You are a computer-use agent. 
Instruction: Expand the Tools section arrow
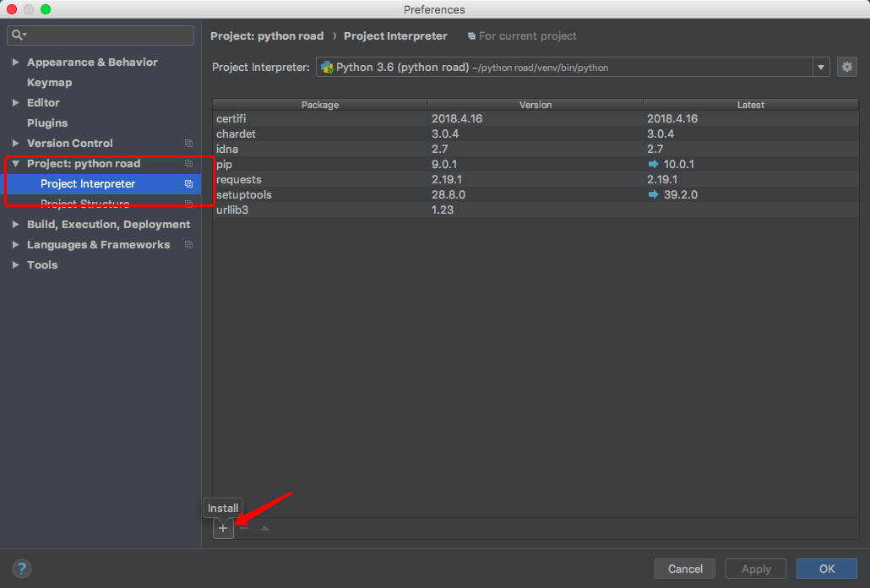tap(15, 264)
